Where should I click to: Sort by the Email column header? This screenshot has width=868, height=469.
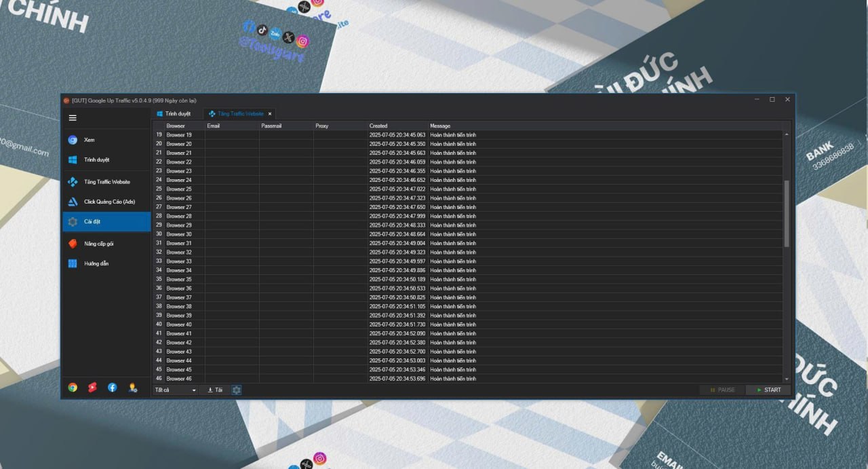coord(232,126)
